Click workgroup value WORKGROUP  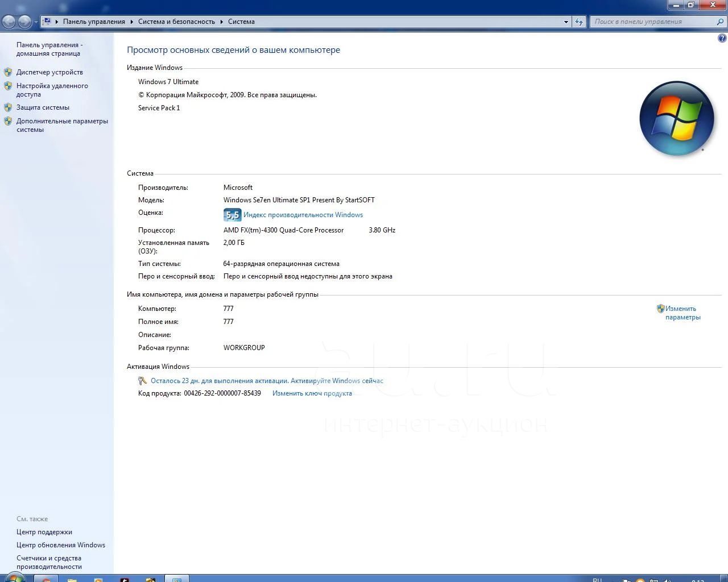click(244, 348)
